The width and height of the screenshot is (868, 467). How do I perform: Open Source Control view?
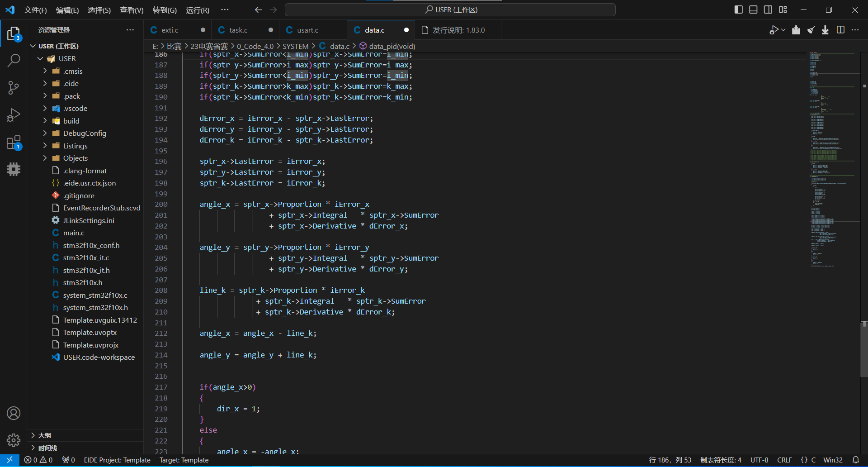click(x=14, y=88)
